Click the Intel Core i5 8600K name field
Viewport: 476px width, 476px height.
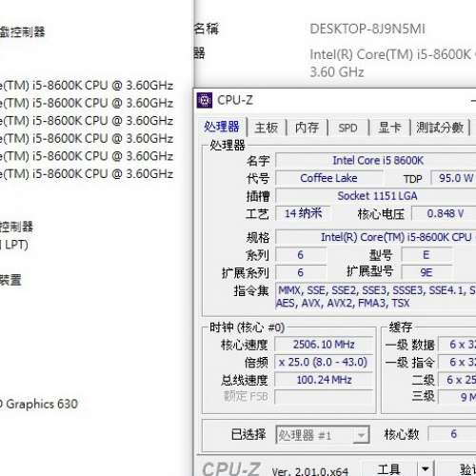point(376,160)
